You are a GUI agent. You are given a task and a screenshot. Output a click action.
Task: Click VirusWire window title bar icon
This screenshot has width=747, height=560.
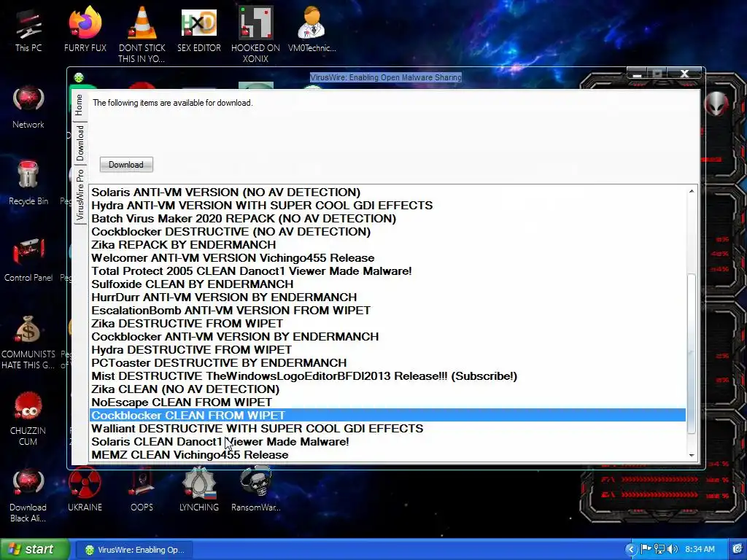(x=79, y=77)
